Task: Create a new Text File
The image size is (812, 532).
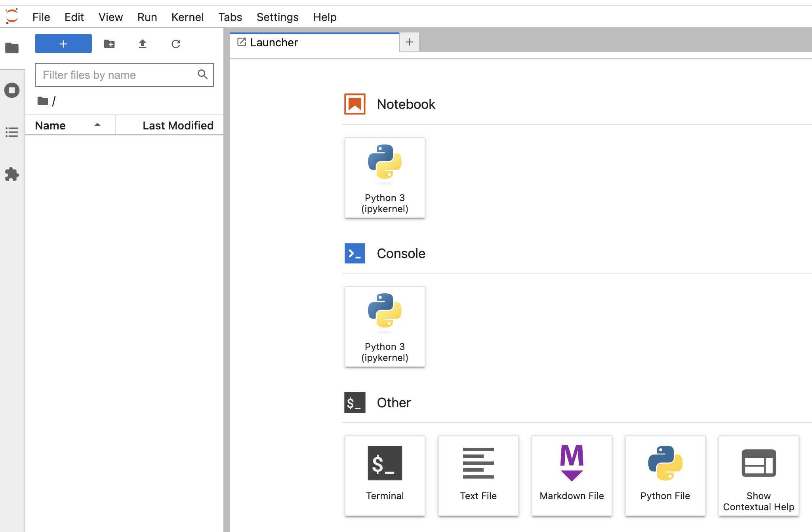Action: pyautogui.click(x=478, y=475)
